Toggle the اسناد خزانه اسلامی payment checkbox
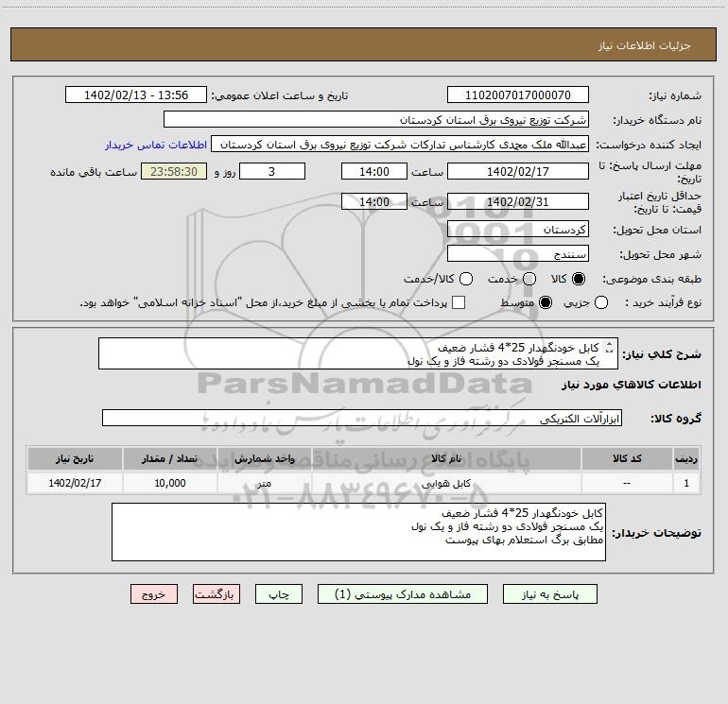Viewport: 728px width, 704px height. tap(459, 302)
